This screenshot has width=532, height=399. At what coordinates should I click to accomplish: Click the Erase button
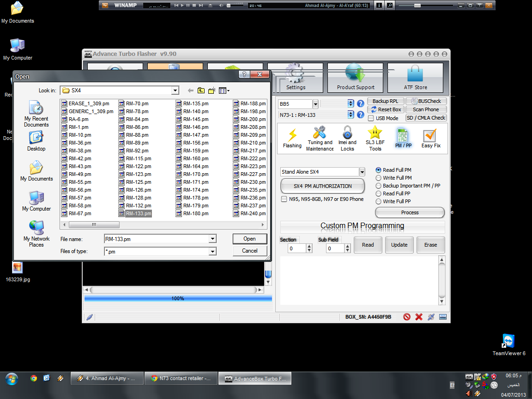click(x=430, y=245)
